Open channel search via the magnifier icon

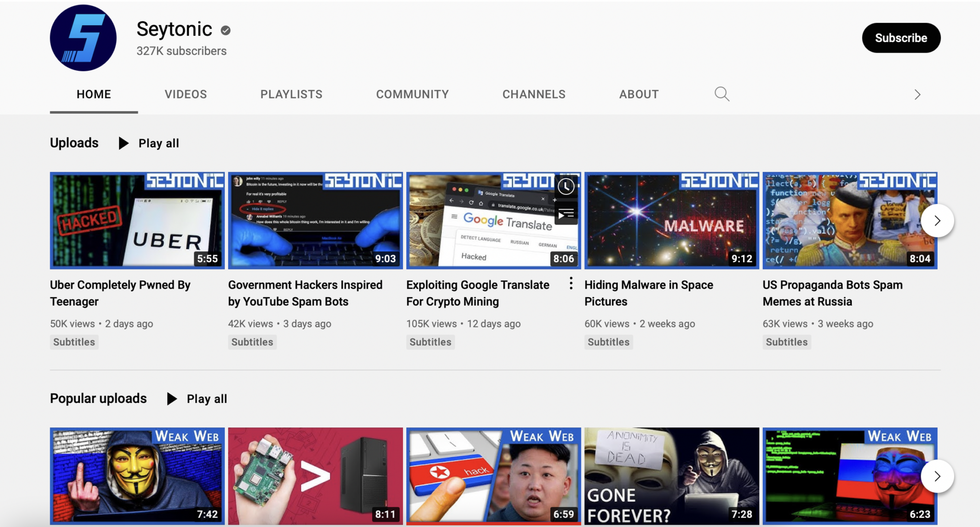coord(722,94)
